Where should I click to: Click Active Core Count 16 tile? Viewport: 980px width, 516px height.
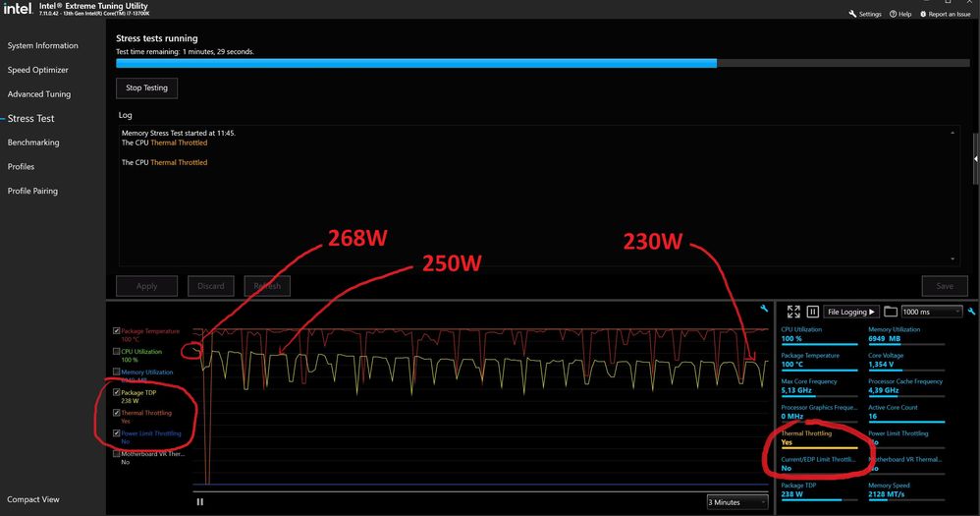point(906,413)
